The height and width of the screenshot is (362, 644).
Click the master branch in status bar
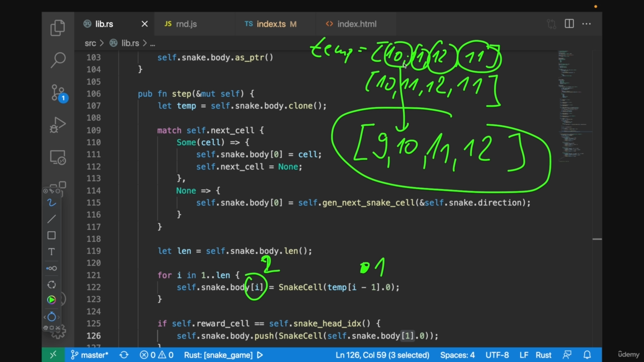(90, 355)
